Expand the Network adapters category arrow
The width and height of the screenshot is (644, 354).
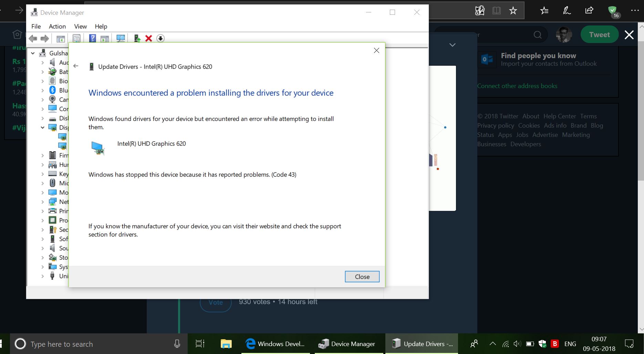[42, 202]
